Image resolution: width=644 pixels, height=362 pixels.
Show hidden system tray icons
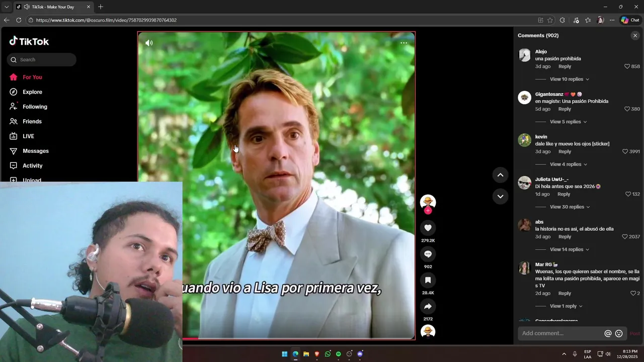click(x=564, y=354)
